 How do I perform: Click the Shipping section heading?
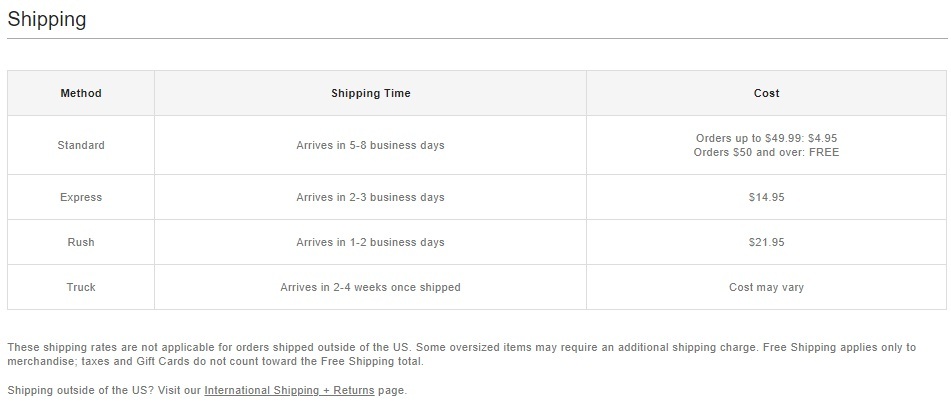(x=47, y=19)
